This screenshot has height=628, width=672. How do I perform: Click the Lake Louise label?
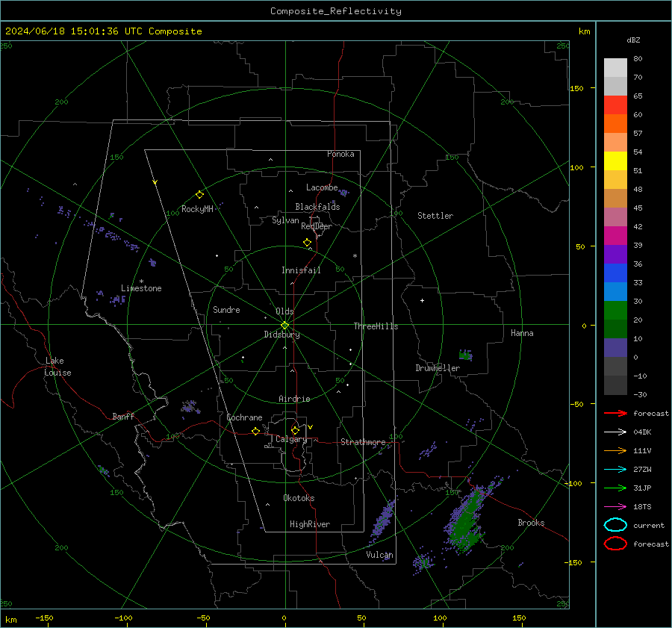pyautogui.click(x=57, y=367)
